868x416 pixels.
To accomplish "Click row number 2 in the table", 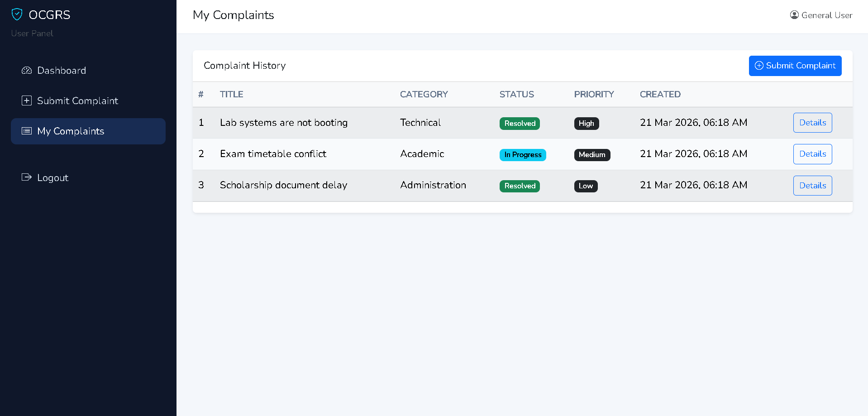I will click(201, 154).
